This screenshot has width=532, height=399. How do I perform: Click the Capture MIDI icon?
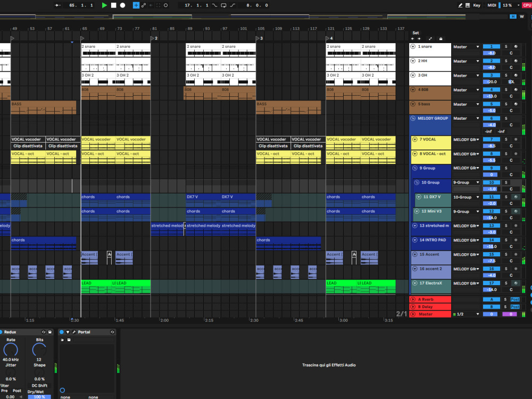click(158, 5)
